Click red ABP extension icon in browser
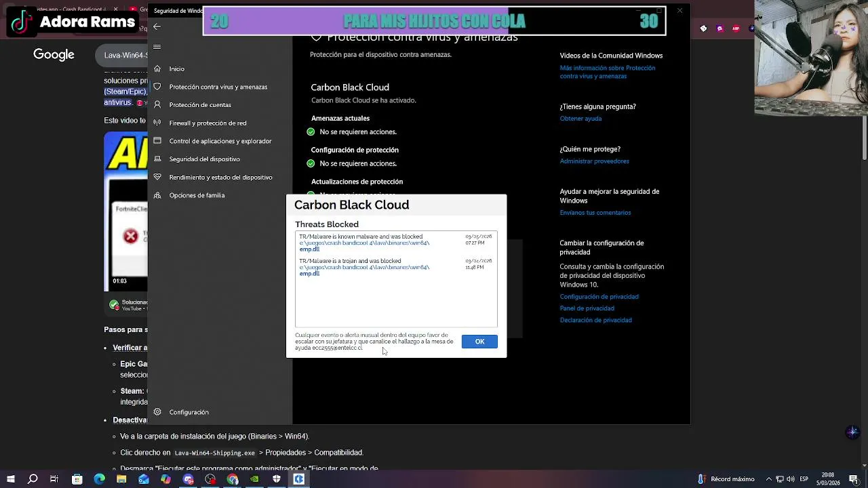The image size is (868, 488). tap(736, 28)
